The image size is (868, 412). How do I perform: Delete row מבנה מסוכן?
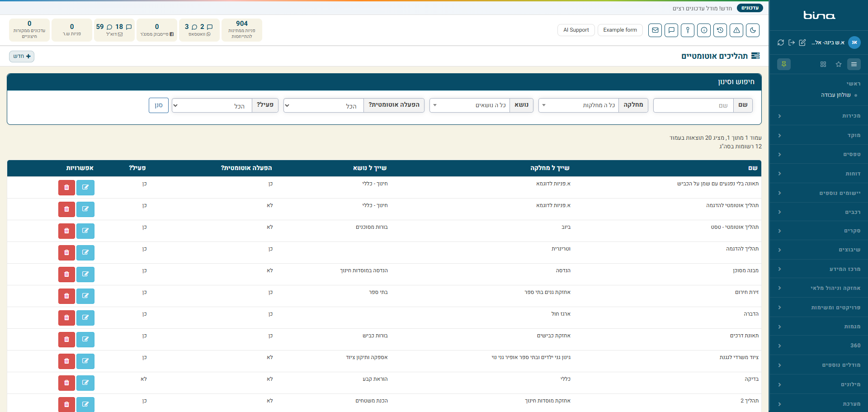click(66, 274)
